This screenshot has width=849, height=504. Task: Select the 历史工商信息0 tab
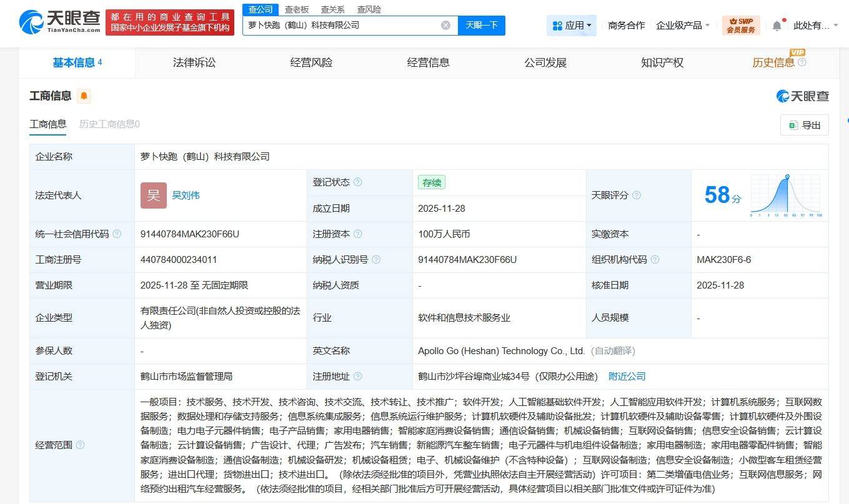click(109, 124)
